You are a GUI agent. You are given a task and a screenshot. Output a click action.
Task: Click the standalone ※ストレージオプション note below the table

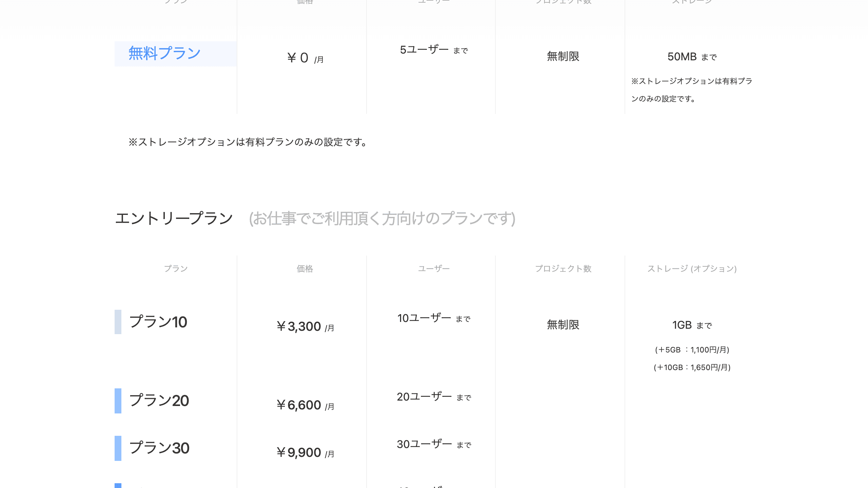tap(248, 142)
